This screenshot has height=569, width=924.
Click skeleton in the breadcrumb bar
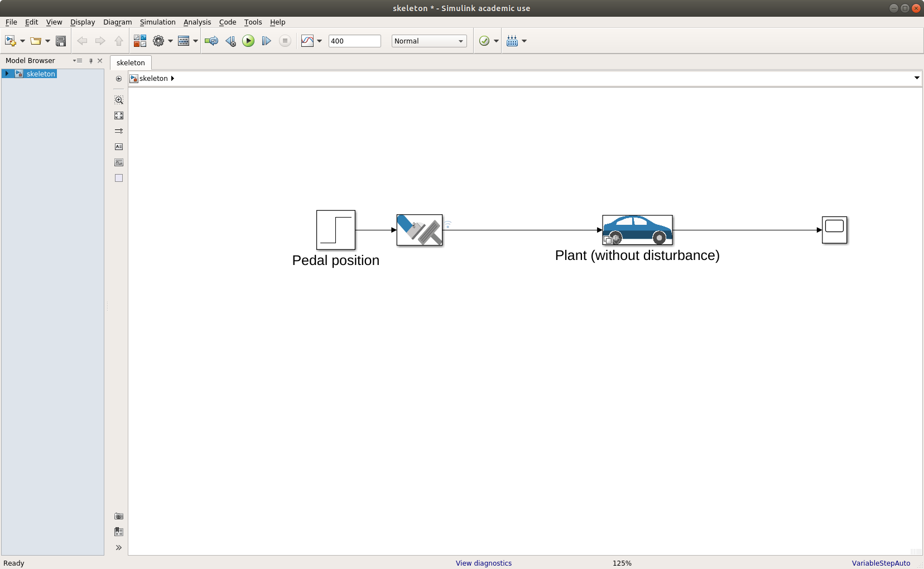tap(153, 79)
